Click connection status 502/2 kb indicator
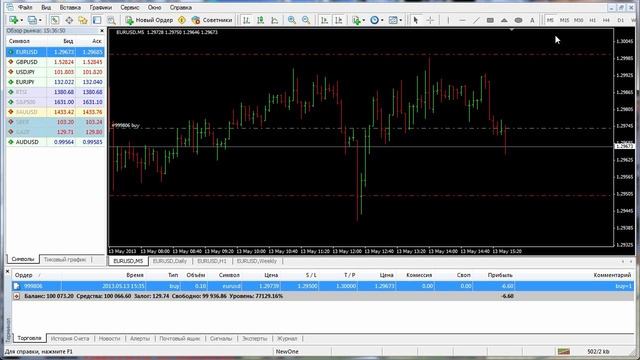640x360 pixels. pos(598,351)
